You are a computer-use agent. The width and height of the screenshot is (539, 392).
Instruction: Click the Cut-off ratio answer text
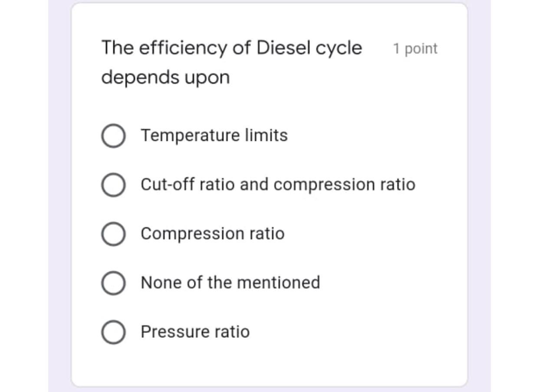click(278, 184)
